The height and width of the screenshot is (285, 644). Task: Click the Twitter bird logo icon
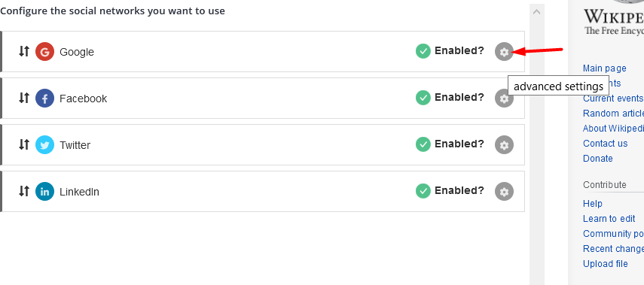[44, 144]
